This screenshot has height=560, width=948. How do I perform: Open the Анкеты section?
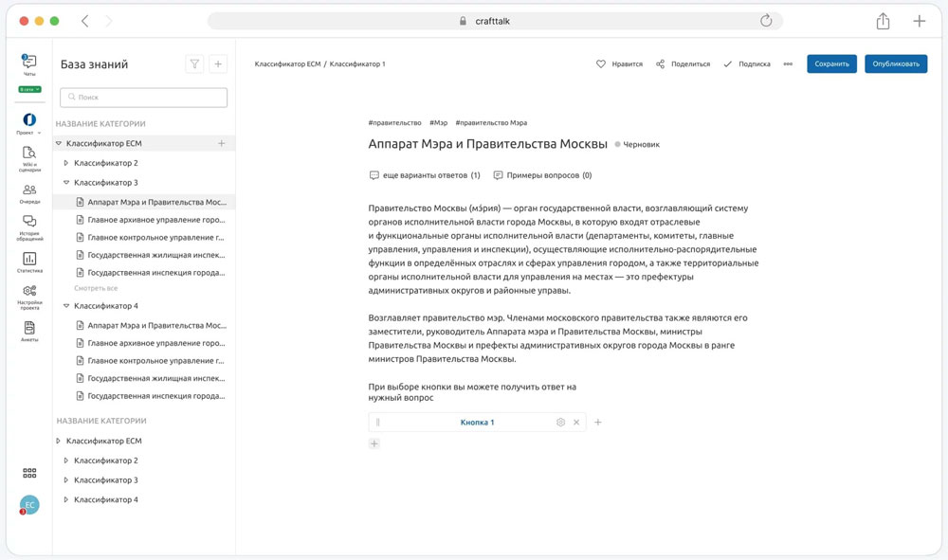tap(29, 332)
